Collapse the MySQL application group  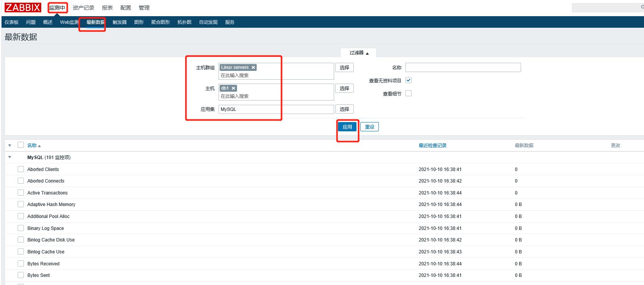pyautogui.click(x=10, y=157)
